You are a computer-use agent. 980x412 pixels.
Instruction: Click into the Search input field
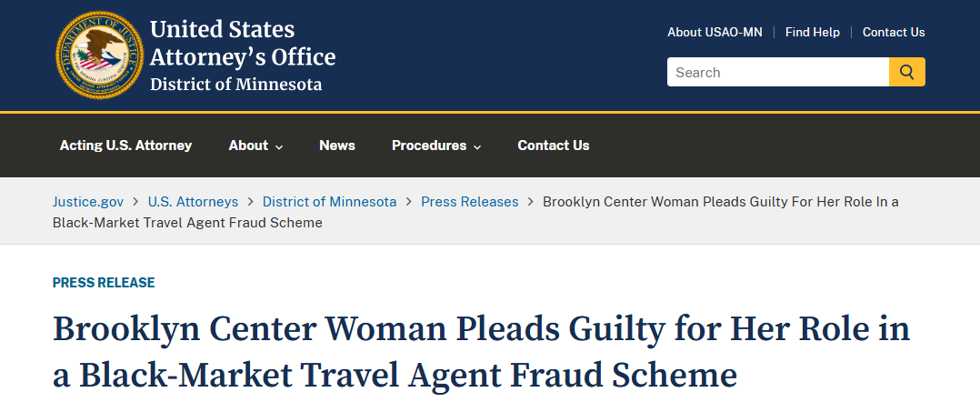777,72
